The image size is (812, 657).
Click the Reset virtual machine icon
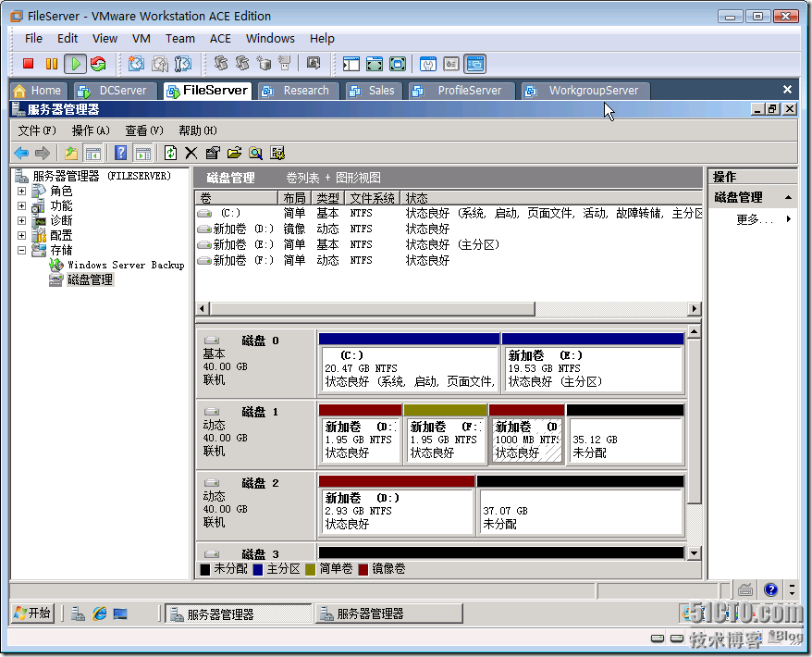click(98, 64)
